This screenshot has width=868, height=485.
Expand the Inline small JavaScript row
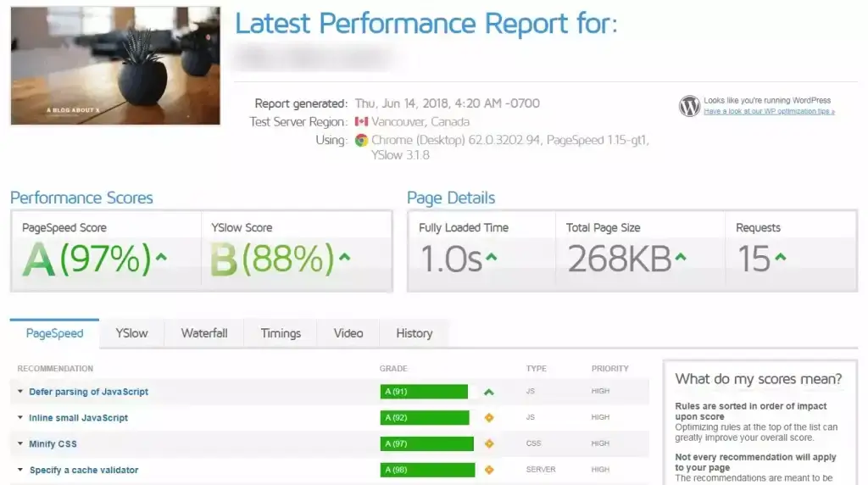point(20,417)
